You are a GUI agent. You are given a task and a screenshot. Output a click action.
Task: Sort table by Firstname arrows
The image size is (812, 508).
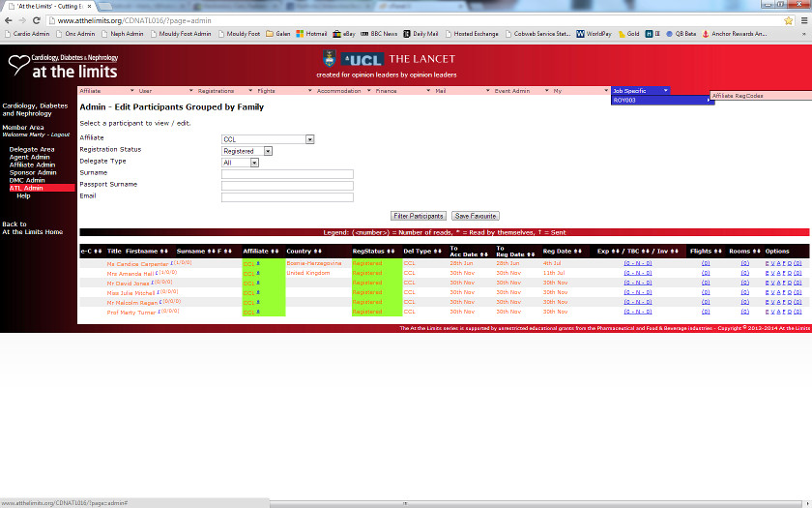point(163,252)
